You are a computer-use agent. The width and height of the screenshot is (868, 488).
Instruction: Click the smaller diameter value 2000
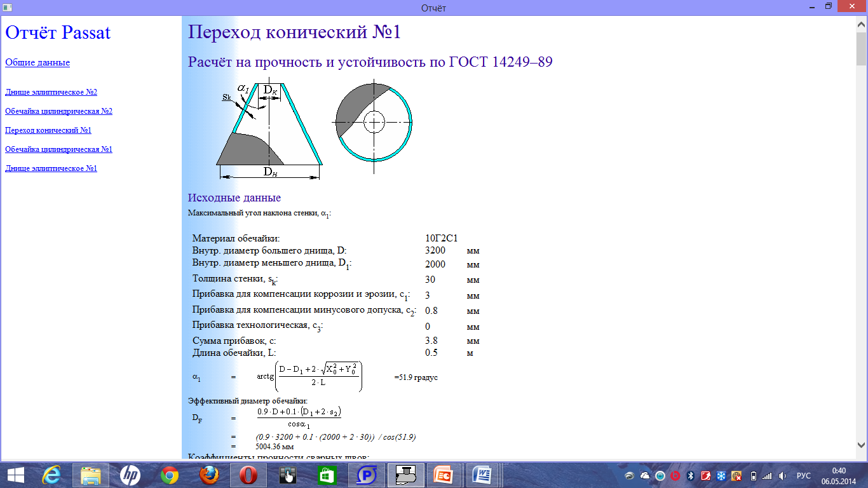pyautogui.click(x=435, y=264)
